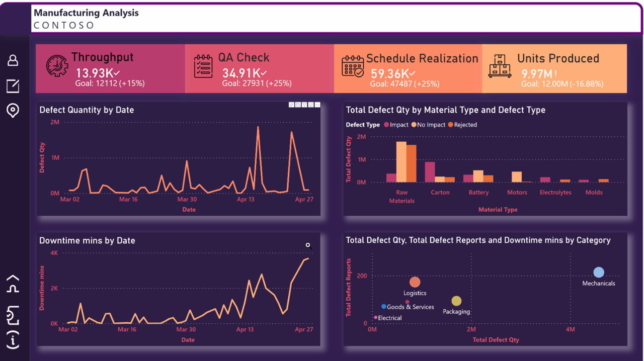Viewport: 644px width, 361px height.
Task: Select the Packaging bubble in scatter chart
Action: point(456,301)
